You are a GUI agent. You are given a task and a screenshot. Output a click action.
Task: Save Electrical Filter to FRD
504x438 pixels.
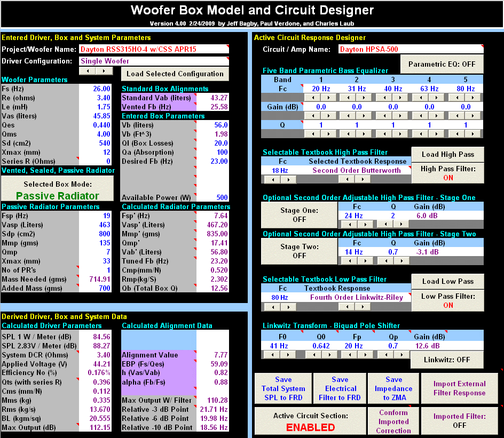[x=340, y=388]
